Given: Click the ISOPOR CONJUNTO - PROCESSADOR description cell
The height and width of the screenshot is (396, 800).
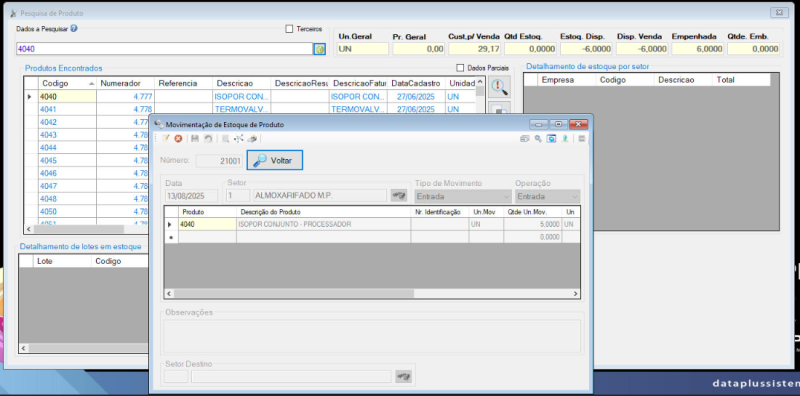Looking at the screenshot, I should point(323,224).
